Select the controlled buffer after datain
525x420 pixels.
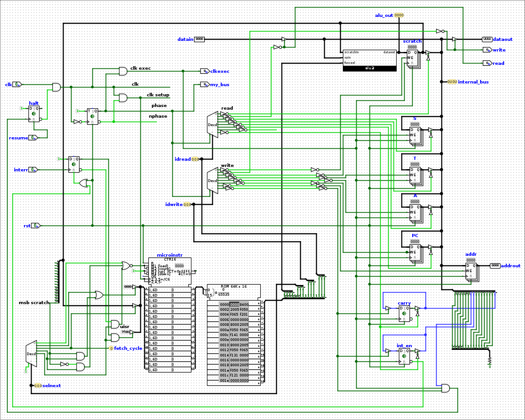tap(284, 39)
